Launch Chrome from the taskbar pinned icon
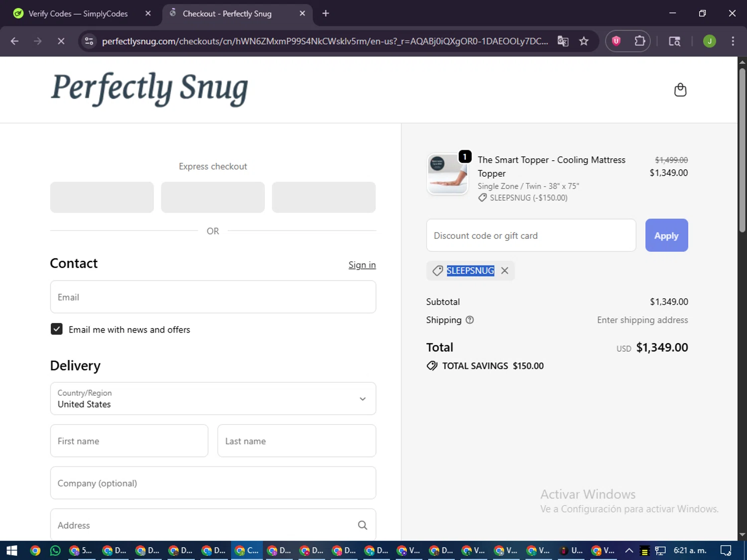747x560 pixels. tap(35, 551)
